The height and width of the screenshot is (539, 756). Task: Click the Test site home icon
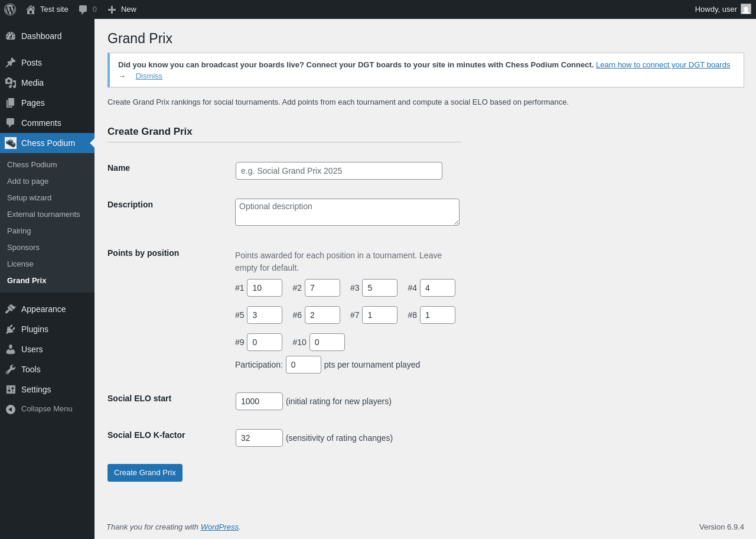(31, 9)
